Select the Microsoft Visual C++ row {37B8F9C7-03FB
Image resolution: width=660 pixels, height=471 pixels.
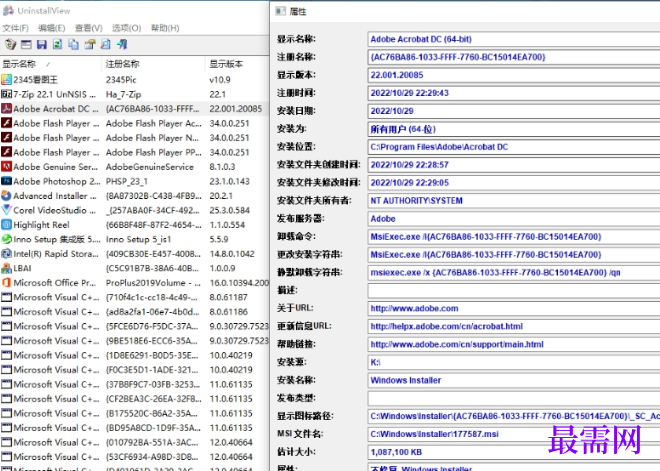[134, 384]
